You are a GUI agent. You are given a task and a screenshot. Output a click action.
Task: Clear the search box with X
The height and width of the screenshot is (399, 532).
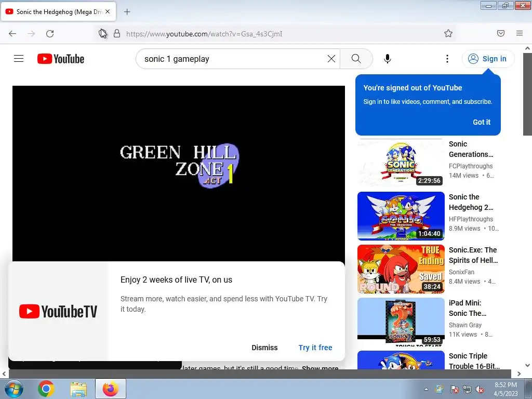tap(331, 59)
